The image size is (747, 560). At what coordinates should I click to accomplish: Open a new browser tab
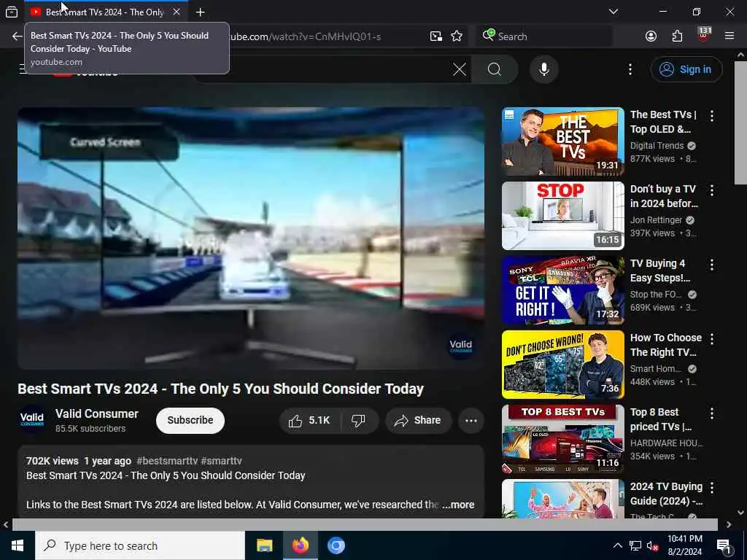(x=200, y=12)
